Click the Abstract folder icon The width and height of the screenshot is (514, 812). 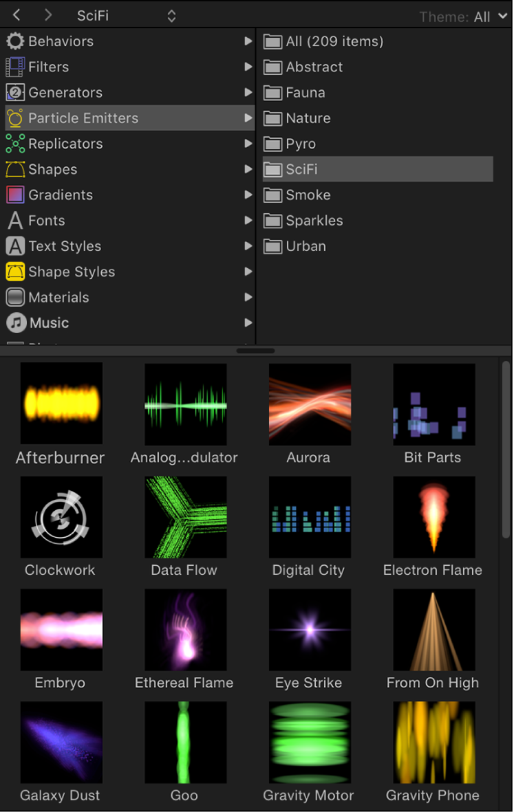pos(272,67)
